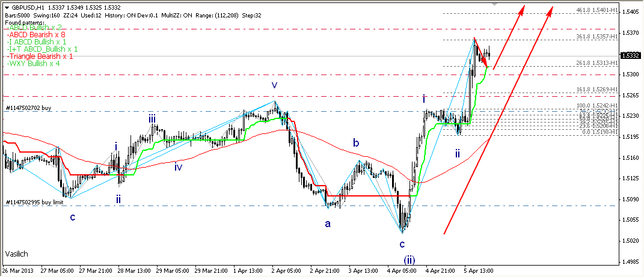The image size is (644, 277).
Task: Click the wave label 'v' at the peak
Action: [274, 86]
